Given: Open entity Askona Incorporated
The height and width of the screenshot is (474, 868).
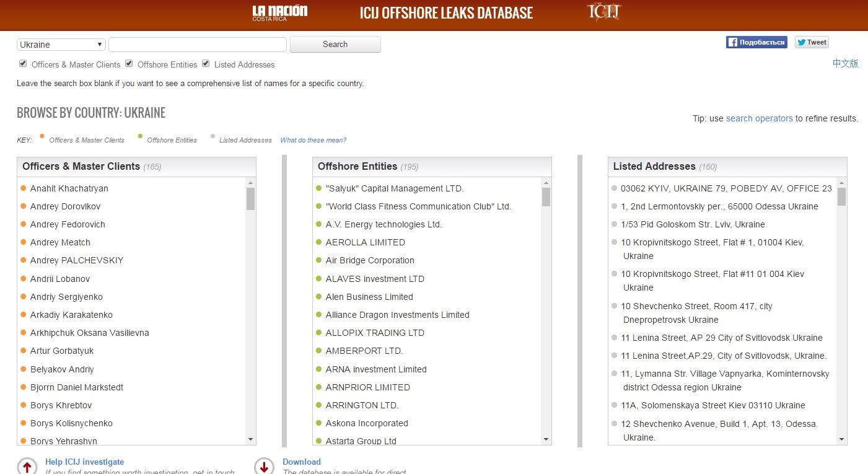Looking at the screenshot, I should click(367, 423).
